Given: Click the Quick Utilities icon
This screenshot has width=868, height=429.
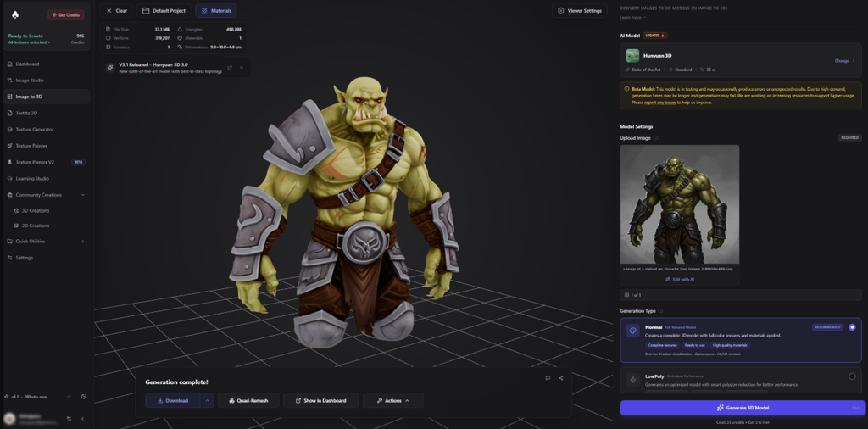Looking at the screenshot, I should point(10,242).
